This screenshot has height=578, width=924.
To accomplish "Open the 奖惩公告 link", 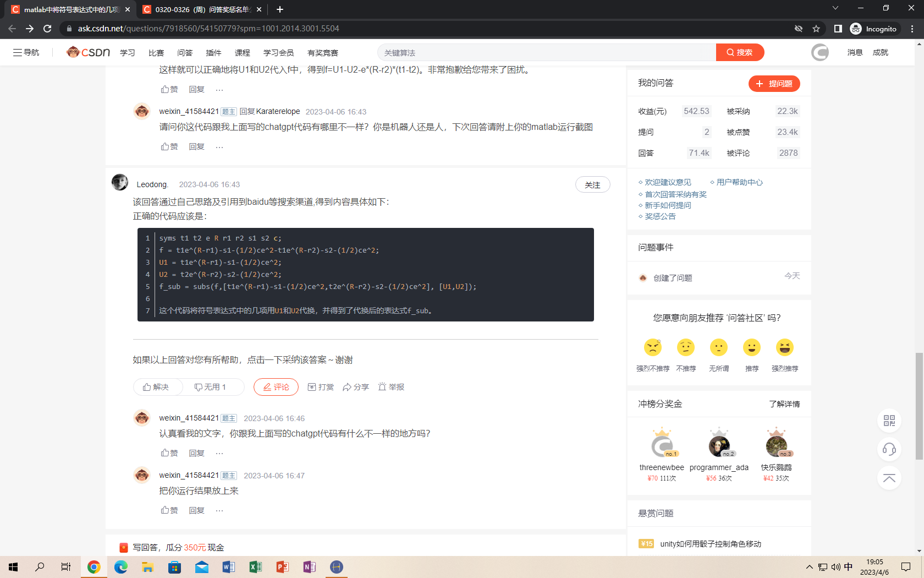I will click(660, 216).
